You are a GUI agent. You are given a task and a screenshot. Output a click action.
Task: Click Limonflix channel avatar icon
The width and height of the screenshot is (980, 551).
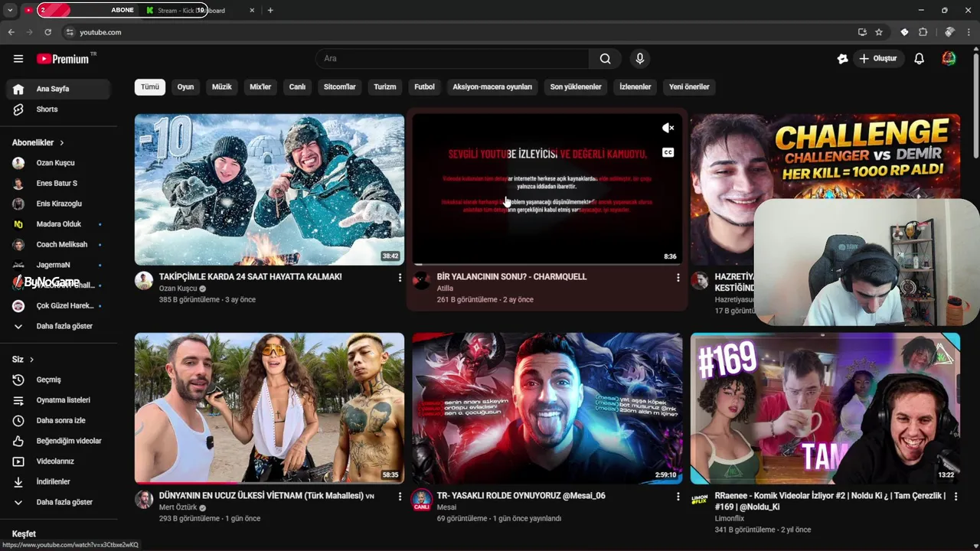(x=700, y=500)
